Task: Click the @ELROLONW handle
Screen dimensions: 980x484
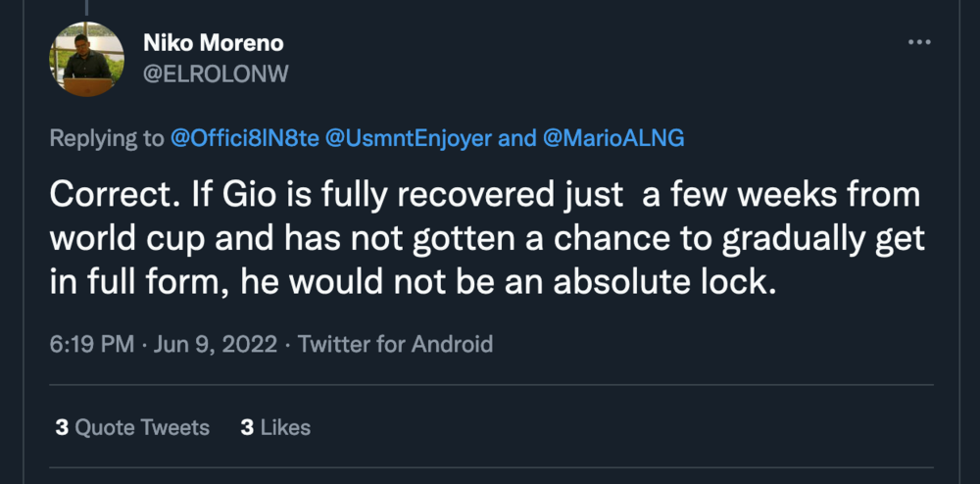Action: click(216, 74)
